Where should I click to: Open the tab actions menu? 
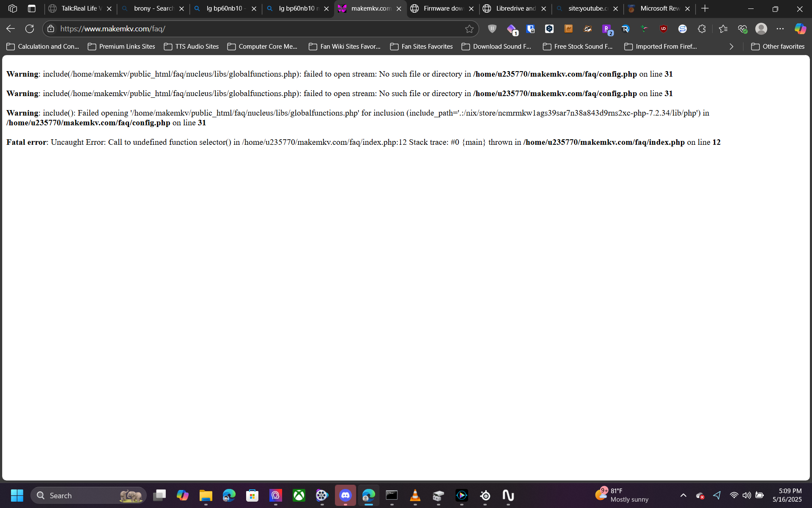click(32, 8)
